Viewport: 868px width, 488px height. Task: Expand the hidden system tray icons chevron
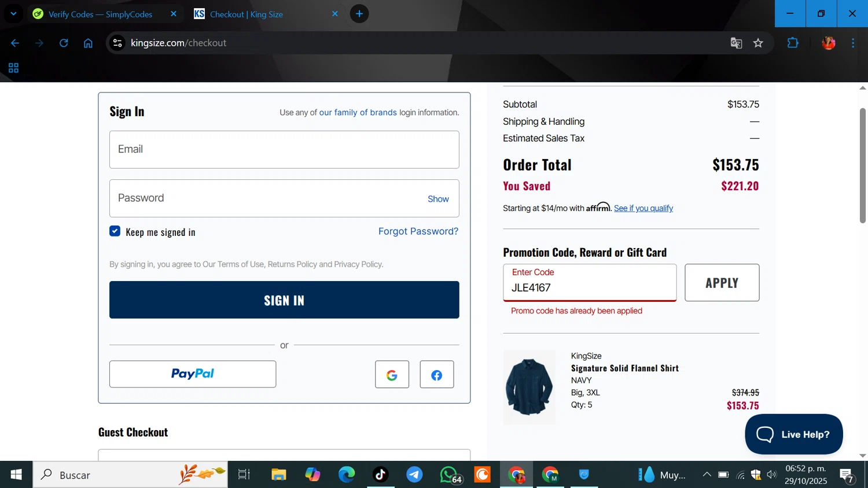707,475
